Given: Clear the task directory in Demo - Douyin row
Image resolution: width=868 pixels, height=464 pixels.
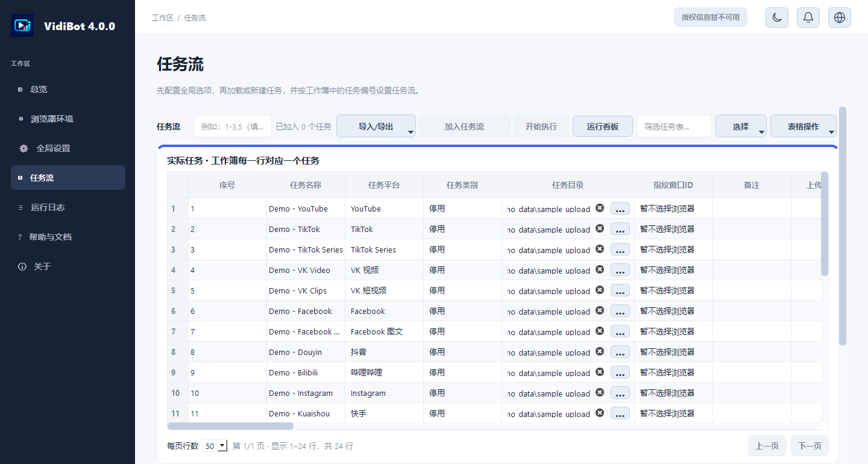Looking at the screenshot, I should point(600,351).
